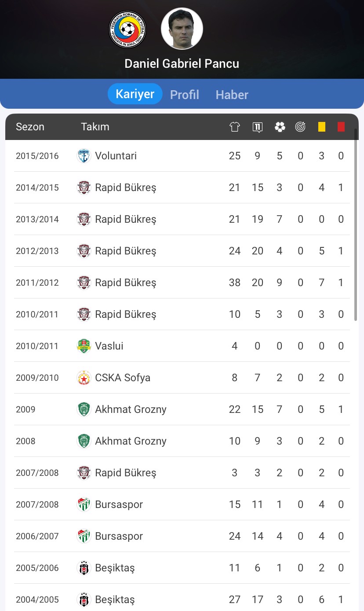This screenshot has width=364, height=611.
Task: Tap the Romanian football federation logo
Action: coord(127,29)
